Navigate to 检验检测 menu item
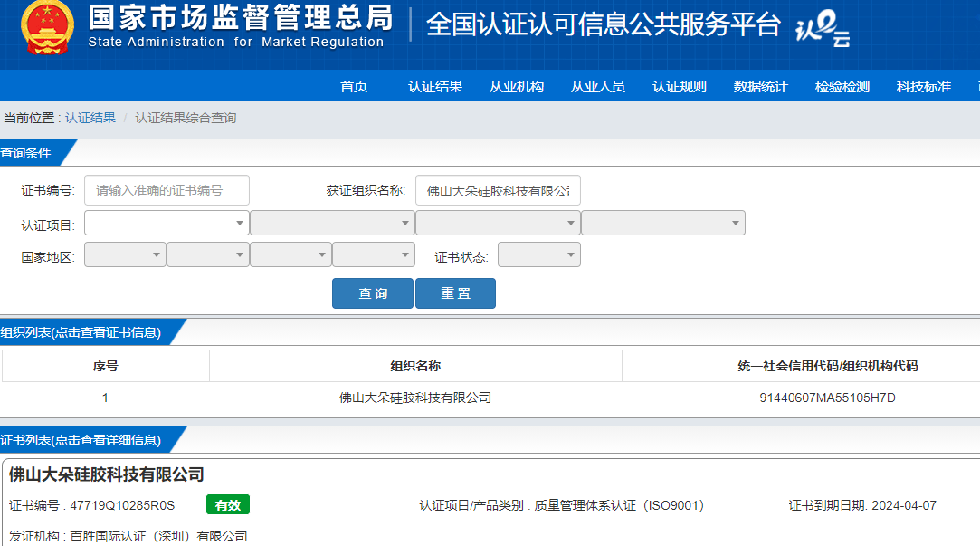 [842, 87]
